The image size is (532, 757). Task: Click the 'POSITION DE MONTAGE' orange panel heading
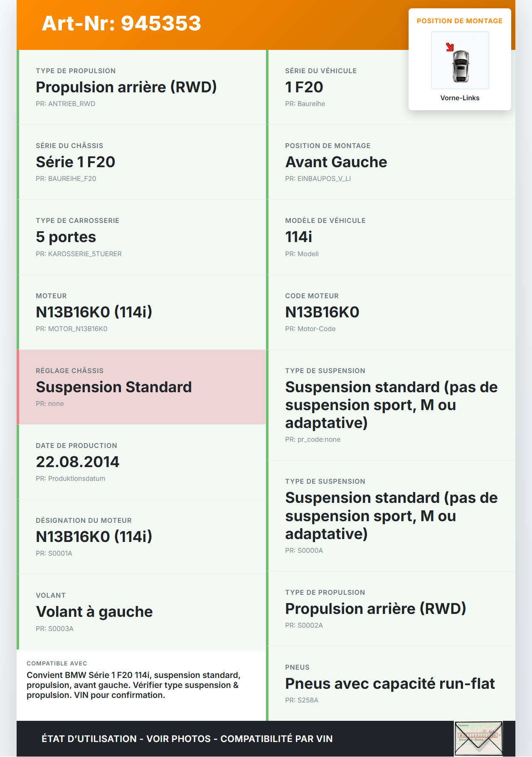pos(460,21)
